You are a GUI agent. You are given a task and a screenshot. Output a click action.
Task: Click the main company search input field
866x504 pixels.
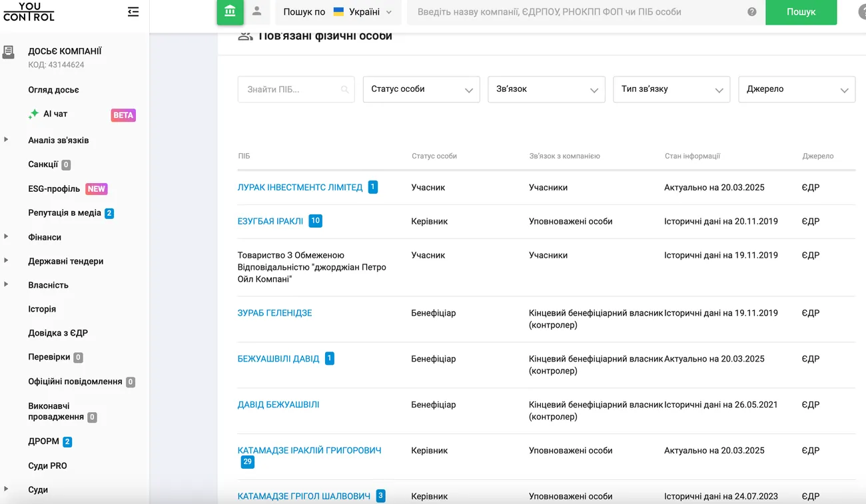(573, 12)
